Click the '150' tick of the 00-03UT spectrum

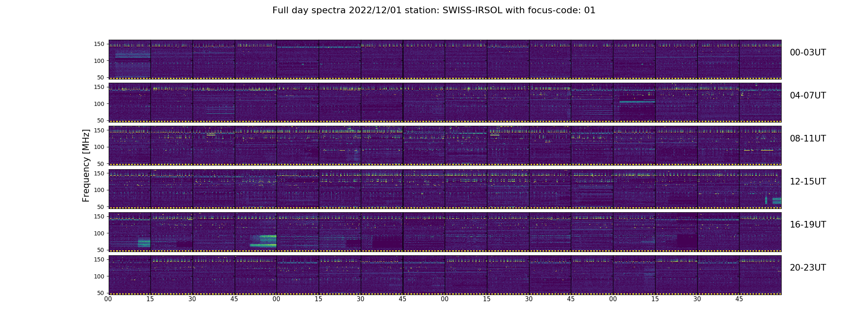99,44
